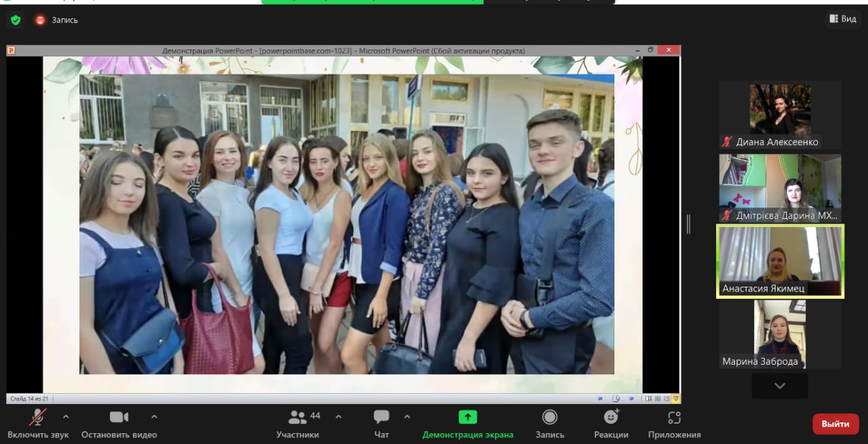868x444 pixels.
Task: Unmute microphone with Включить звук
Action: coord(38,418)
